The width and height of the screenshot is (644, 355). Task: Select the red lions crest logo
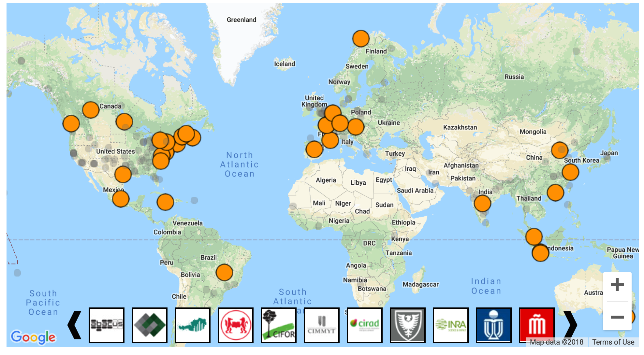click(236, 325)
